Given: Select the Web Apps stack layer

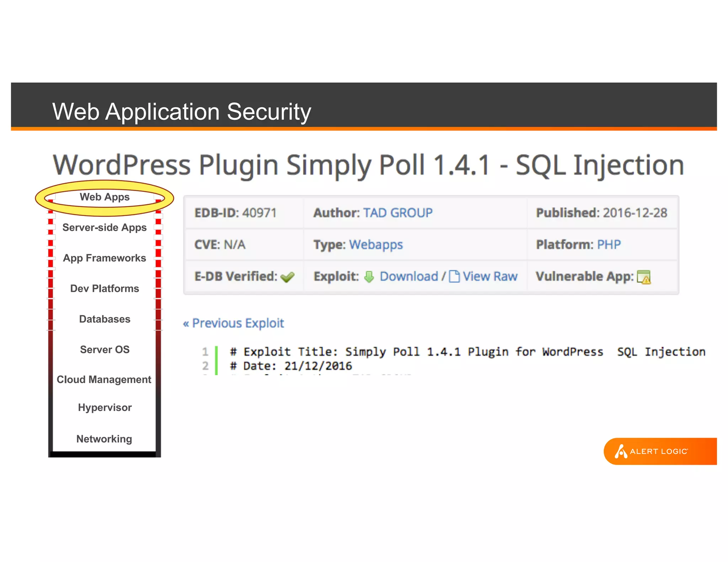Looking at the screenshot, I should (105, 197).
